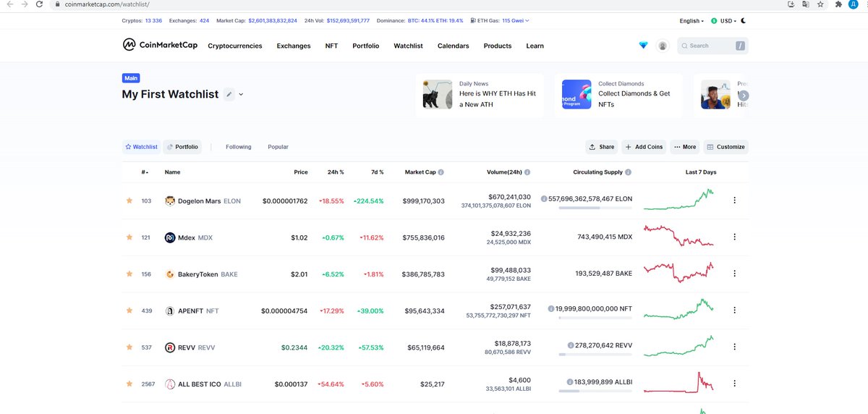
Task: Open Mdex row options menu
Action: [x=735, y=237]
